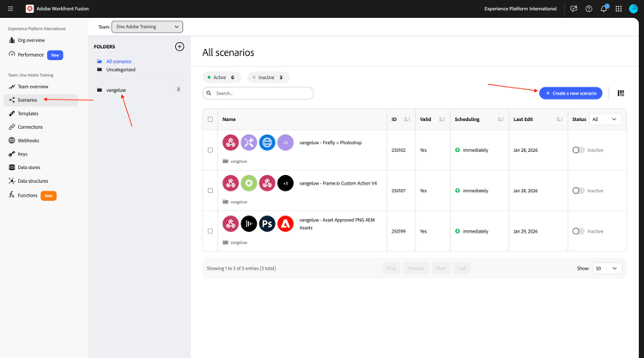Open the notifications bell

(x=604, y=9)
